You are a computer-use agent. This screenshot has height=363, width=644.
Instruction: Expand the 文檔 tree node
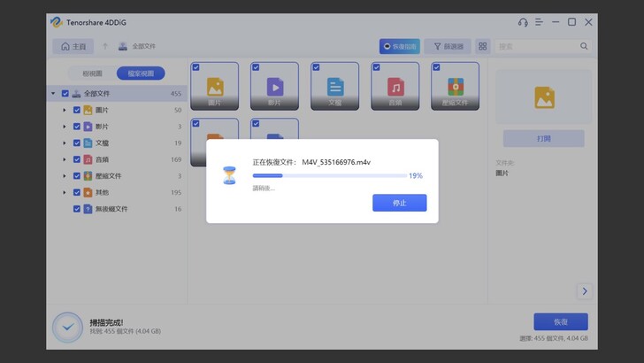pyautogui.click(x=65, y=143)
